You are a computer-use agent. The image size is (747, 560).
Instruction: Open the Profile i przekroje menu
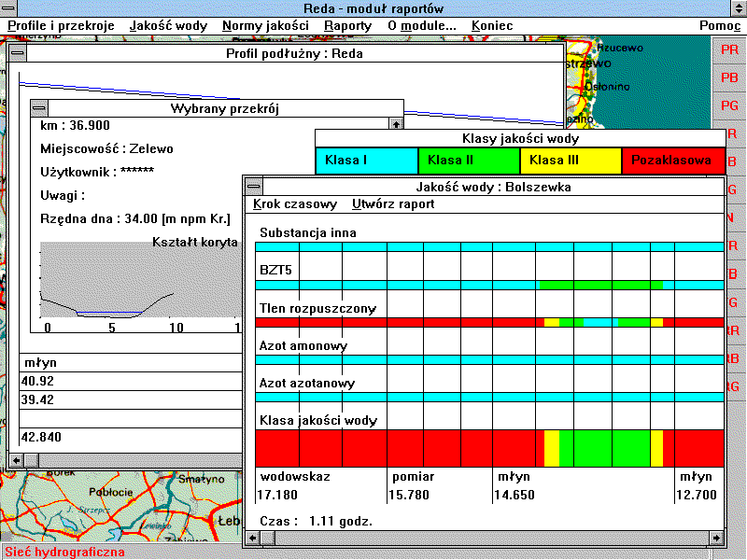61,26
